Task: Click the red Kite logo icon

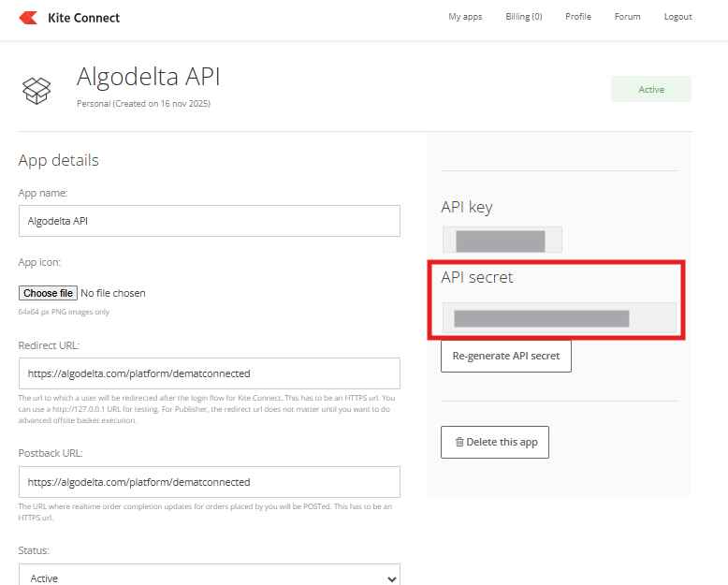Action: coord(28,17)
